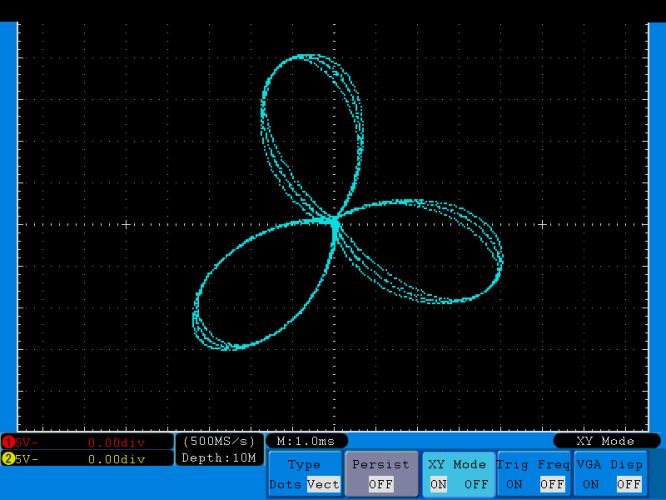Click the yellow channel 2 indicator
This screenshot has width=666, height=500.
point(8,459)
